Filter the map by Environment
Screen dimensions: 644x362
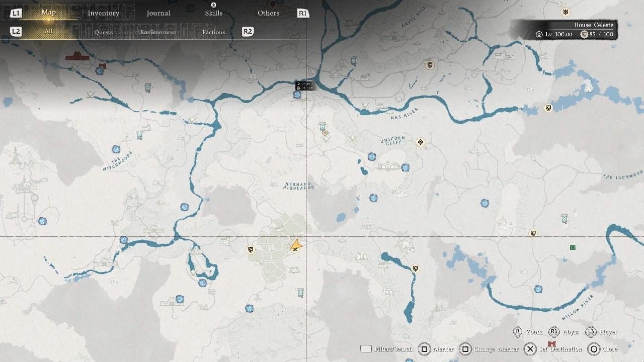[158, 32]
